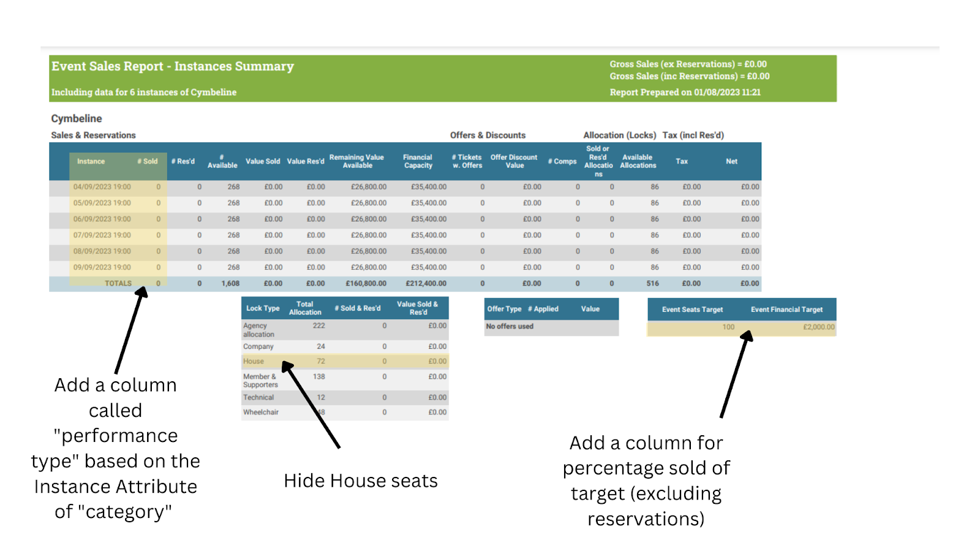Click the "House" lock type row
Screen dimensions: 980x548
(x=345, y=362)
